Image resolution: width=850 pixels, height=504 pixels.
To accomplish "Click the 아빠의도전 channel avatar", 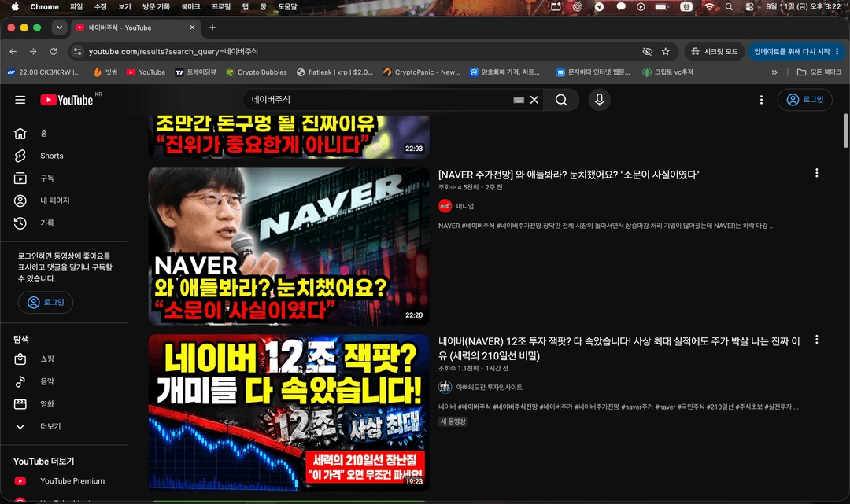I will tap(445, 387).
